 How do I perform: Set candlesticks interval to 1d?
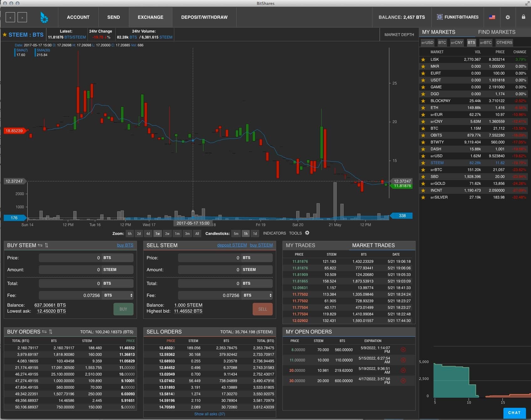click(255, 234)
